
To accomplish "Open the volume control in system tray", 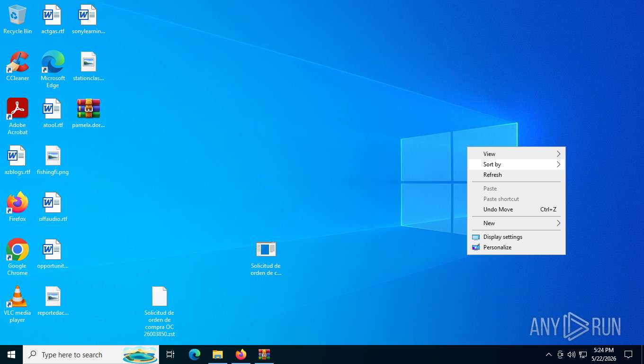I will coord(572,355).
